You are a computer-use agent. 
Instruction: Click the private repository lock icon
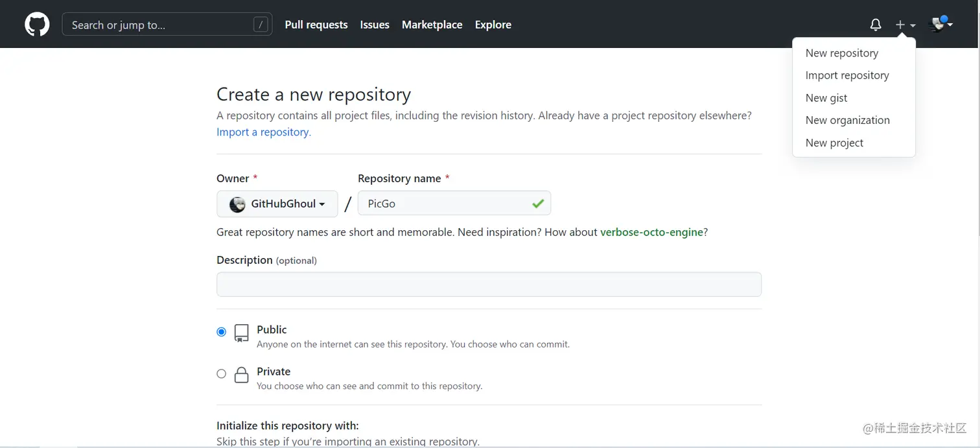tap(241, 375)
